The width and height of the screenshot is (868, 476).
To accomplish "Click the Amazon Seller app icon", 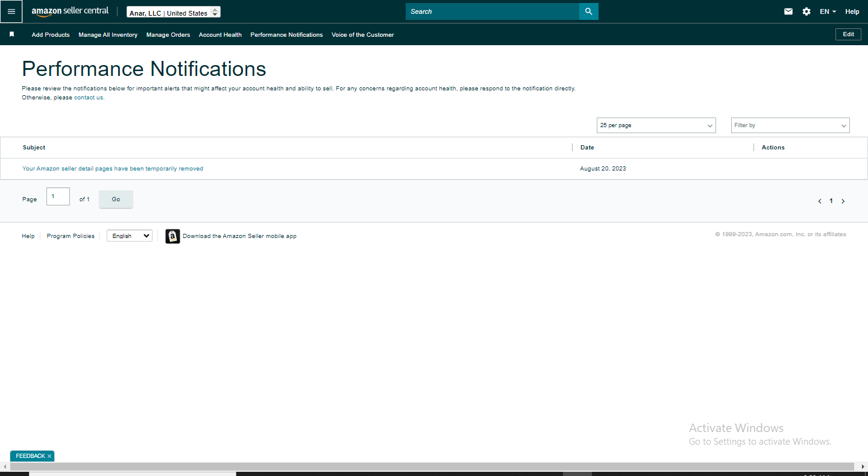I will [172, 236].
